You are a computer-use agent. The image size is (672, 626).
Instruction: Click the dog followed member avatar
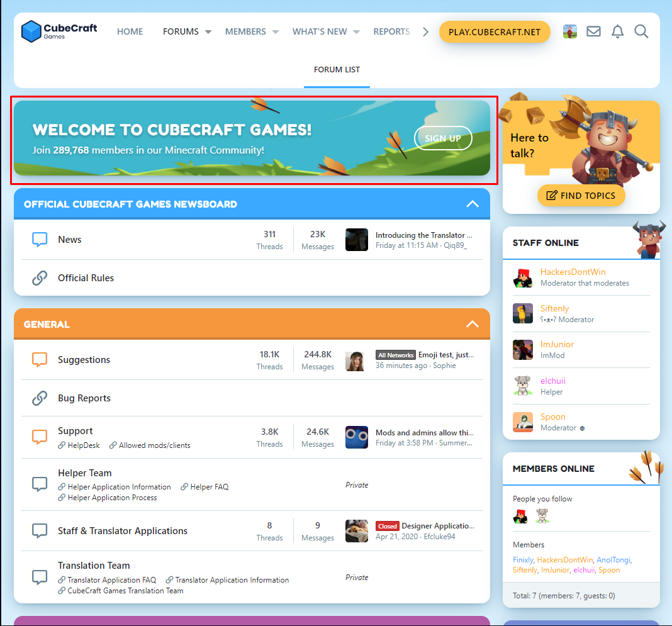(x=542, y=517)
